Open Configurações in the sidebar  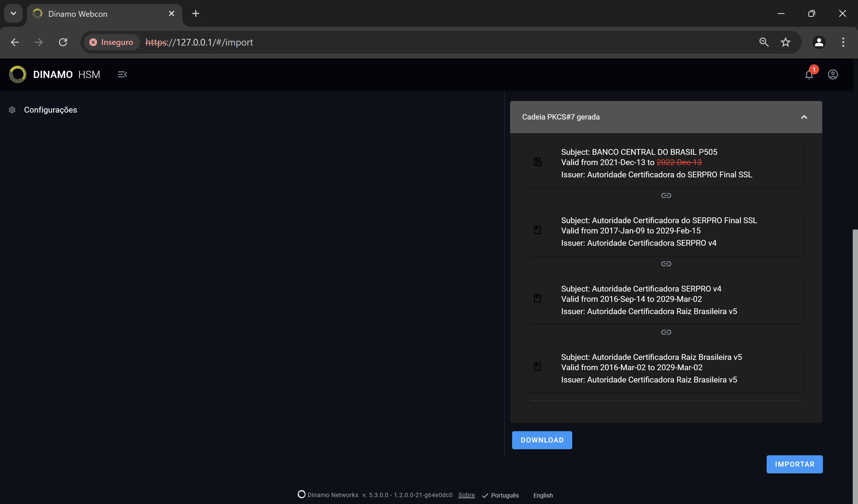pyautogui.click(x=50, y=110)
